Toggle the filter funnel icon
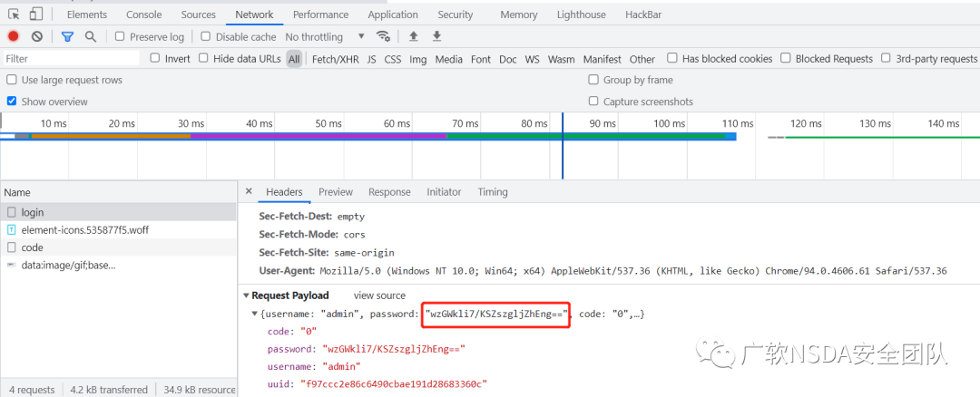 pos(67,37)
